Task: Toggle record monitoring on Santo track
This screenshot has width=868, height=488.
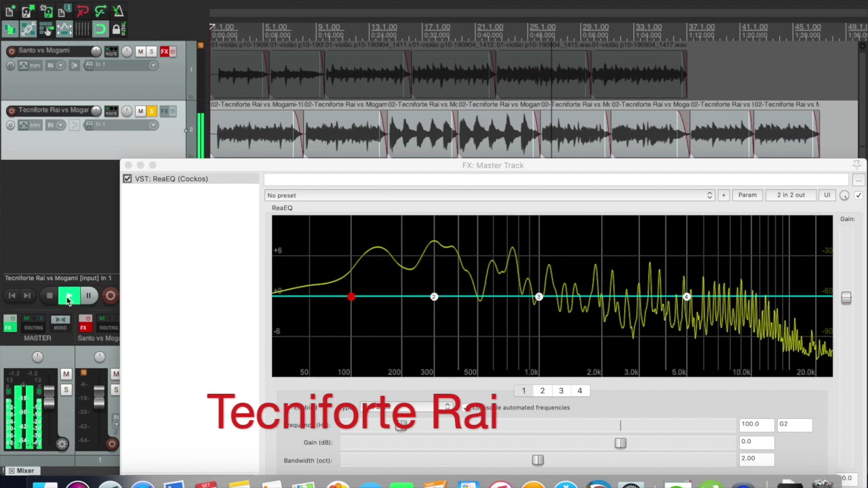Action: pyautogui.click(x=75, y=66)
